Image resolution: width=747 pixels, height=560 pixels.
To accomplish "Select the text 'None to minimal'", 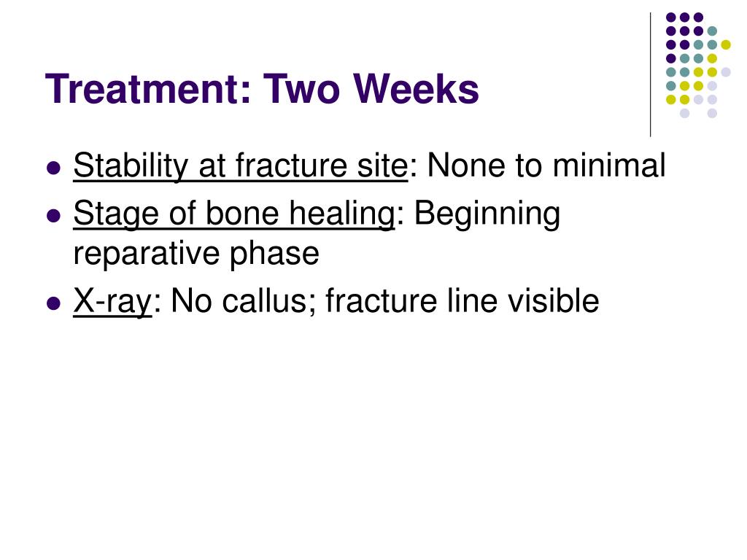I will (x=546, y=166).
